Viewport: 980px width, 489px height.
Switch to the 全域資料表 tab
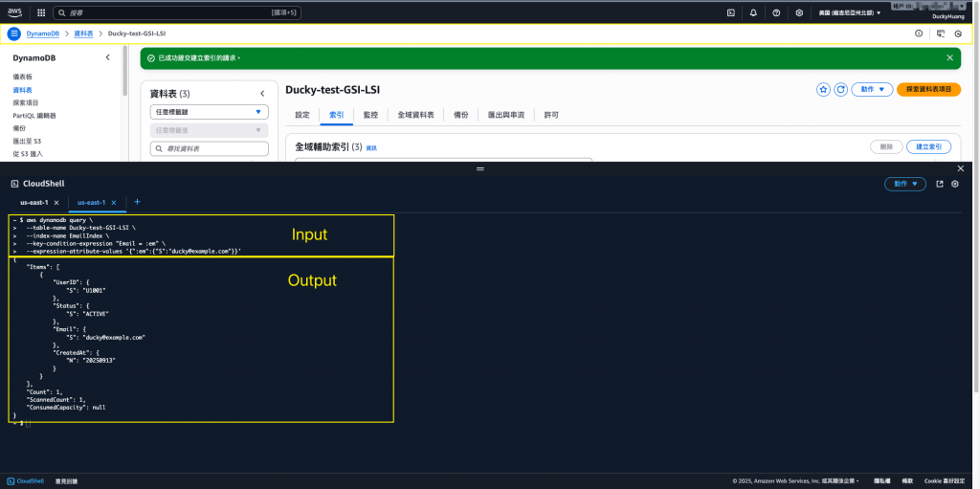point(415,115)
